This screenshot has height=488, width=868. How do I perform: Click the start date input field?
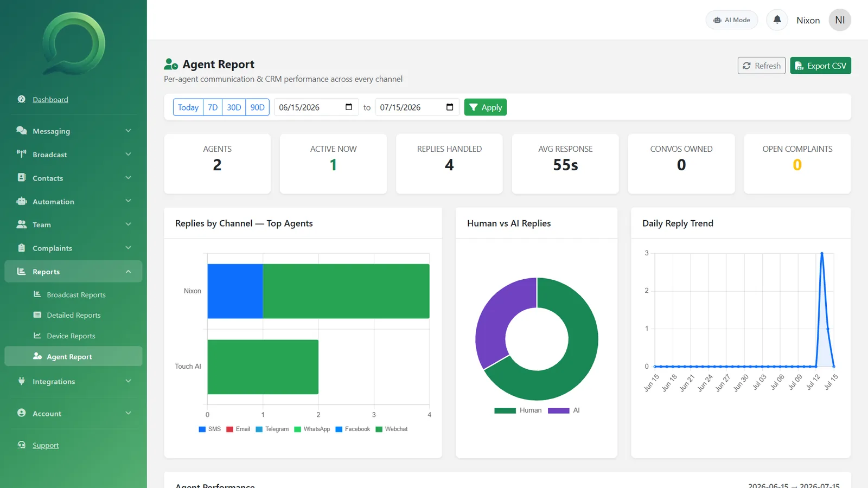click(x=316, y=107)
